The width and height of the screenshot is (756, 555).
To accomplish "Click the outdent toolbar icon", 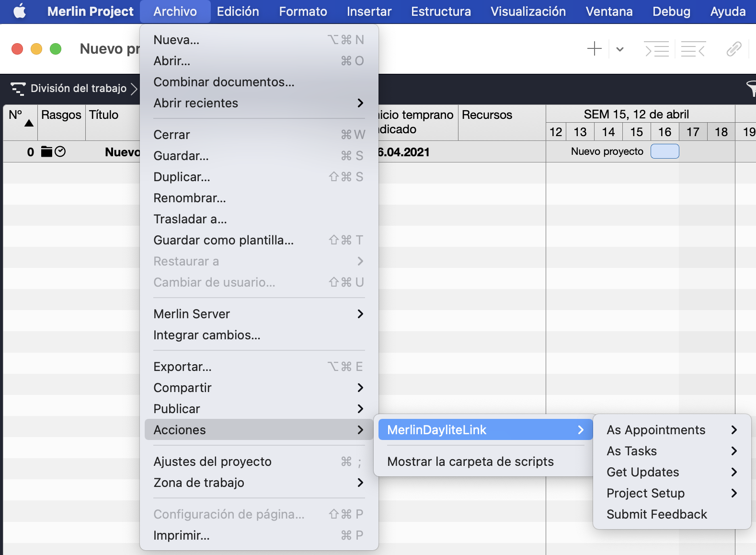I will [x=693, y=49].
